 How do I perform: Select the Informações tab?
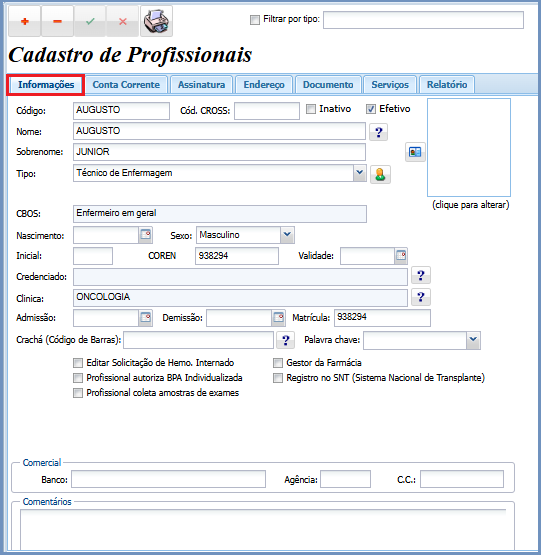click(x=46, y=85)
